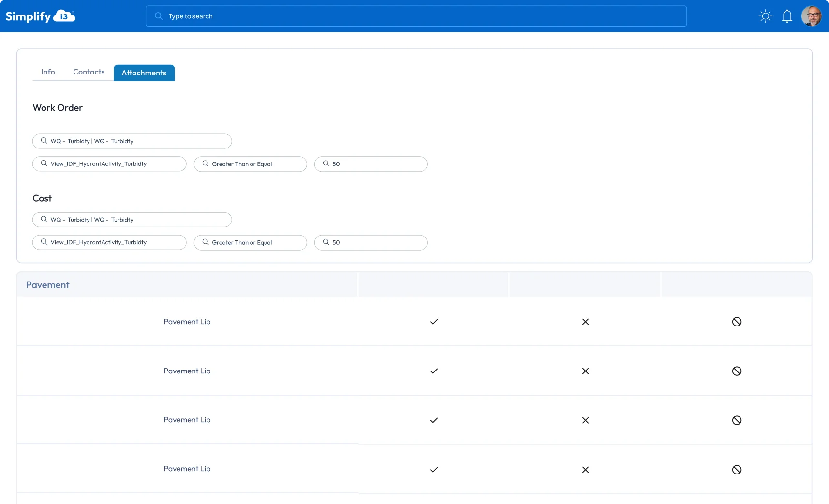
Task: Open the user profile avatar menu
Action: [811, 16]
